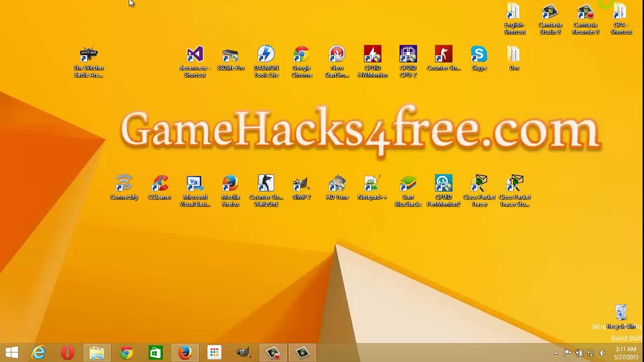Open the colorful apps grid taskbar icon
The height and width of the screenshot is (362, 644).
[214, 353]
